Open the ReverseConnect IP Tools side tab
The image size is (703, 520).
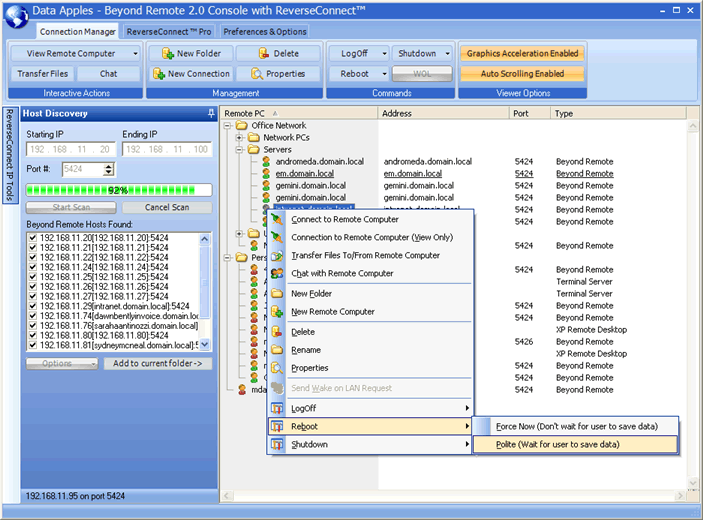coord(10,155)
